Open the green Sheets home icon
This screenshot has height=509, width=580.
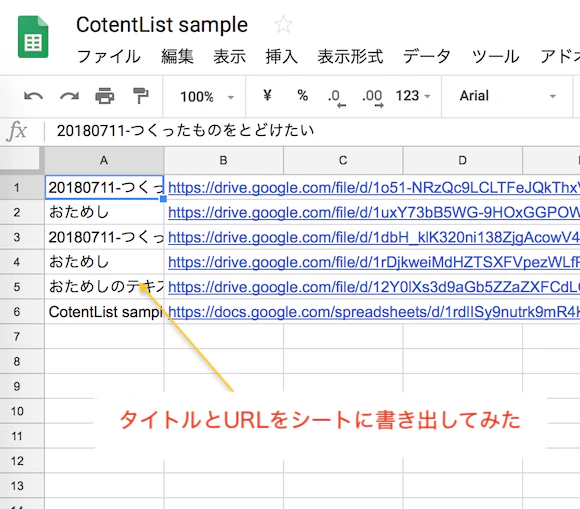coord(33,37)
